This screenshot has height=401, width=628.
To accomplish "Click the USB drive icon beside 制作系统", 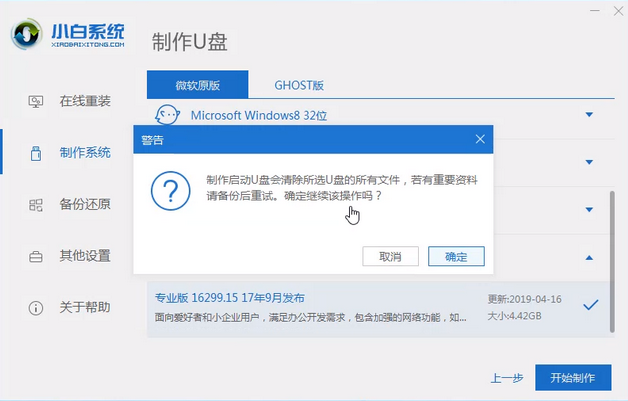I will coord(36,153).
